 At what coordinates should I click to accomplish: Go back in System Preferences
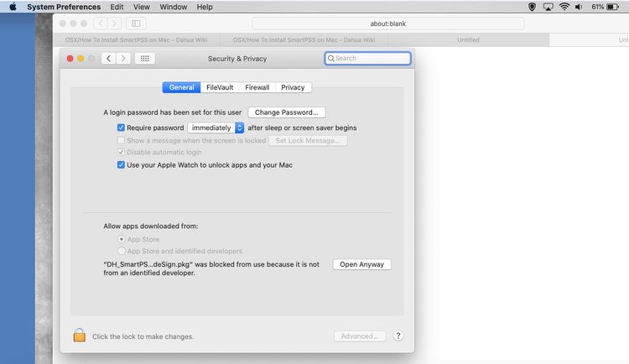tap(108, 59)
